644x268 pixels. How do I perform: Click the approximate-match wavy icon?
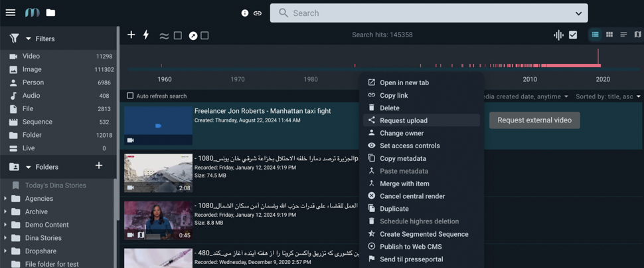point(164,36)
